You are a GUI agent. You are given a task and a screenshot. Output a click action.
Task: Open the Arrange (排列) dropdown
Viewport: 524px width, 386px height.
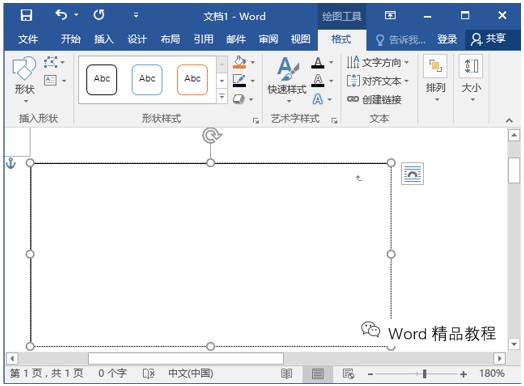(435, 80)
